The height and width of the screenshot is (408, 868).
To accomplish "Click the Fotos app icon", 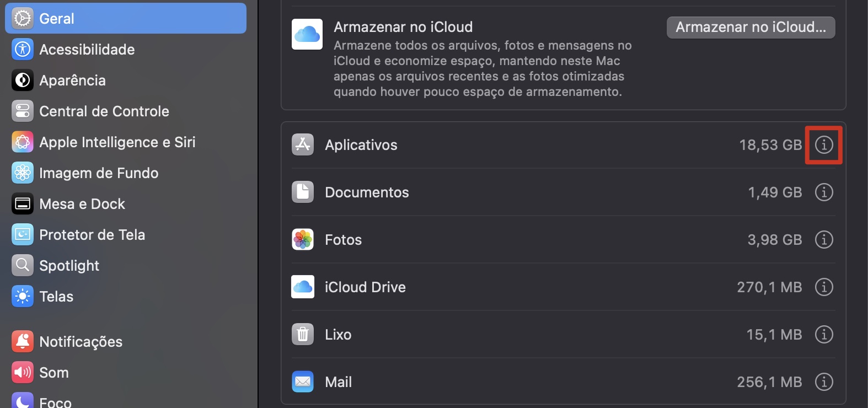I will coord(303,239).
